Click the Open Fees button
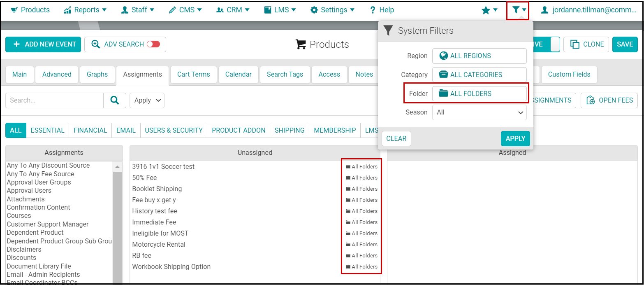This screenshot has width=644, height=285. tap(609, 100)
